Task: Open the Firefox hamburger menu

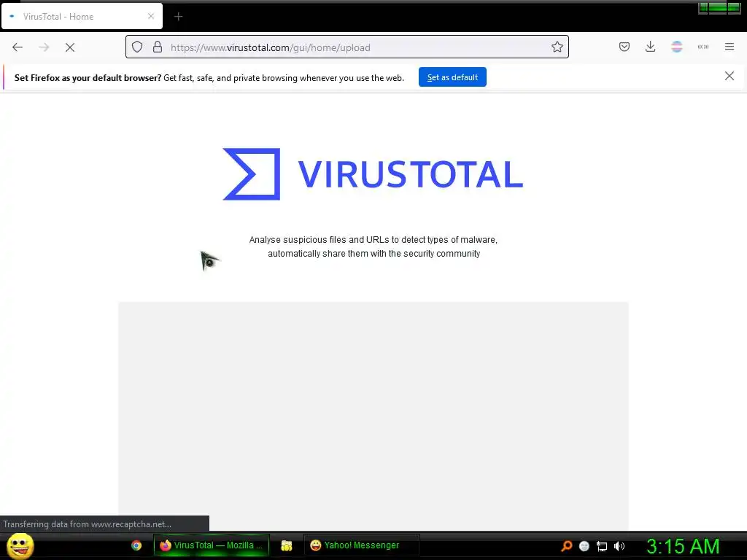Action: pyautogui.click(x=729, y=47)
